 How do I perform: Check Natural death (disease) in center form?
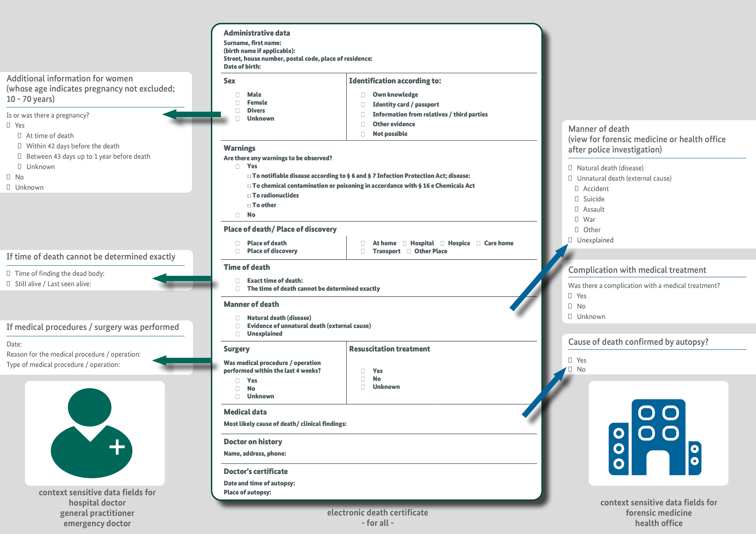(x=237, y=318)
